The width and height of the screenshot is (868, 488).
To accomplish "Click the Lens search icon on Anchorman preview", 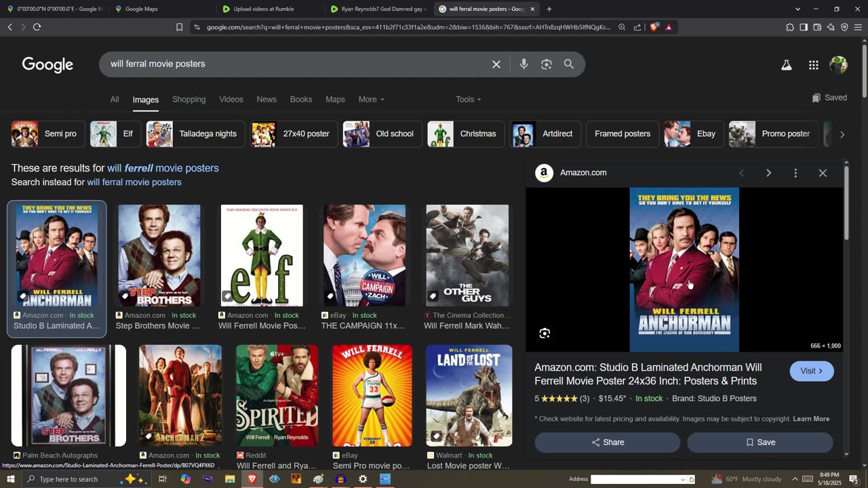I will (545, 333).
